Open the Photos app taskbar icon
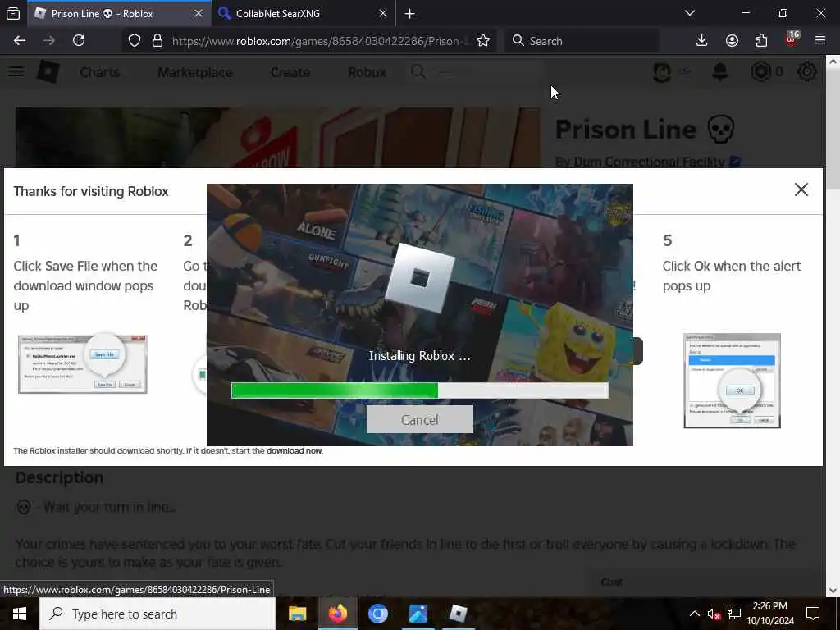 [418, 614]
